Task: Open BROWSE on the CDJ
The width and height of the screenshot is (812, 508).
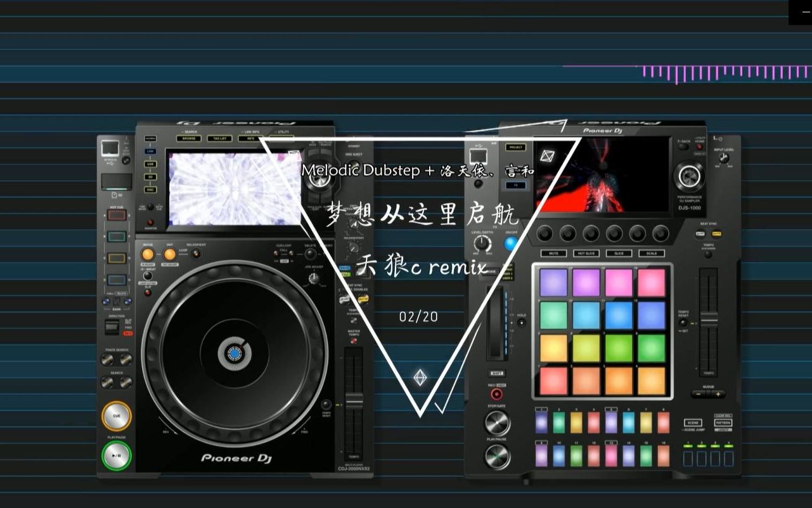Action: coord(189,138)
